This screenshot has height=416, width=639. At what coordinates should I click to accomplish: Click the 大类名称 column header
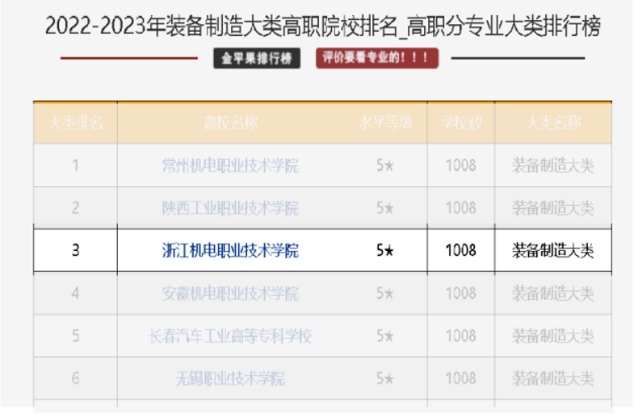[x=553, y=123]
